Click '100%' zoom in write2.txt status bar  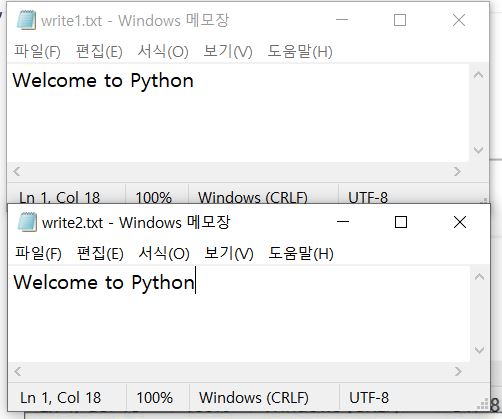pos(155,397)
